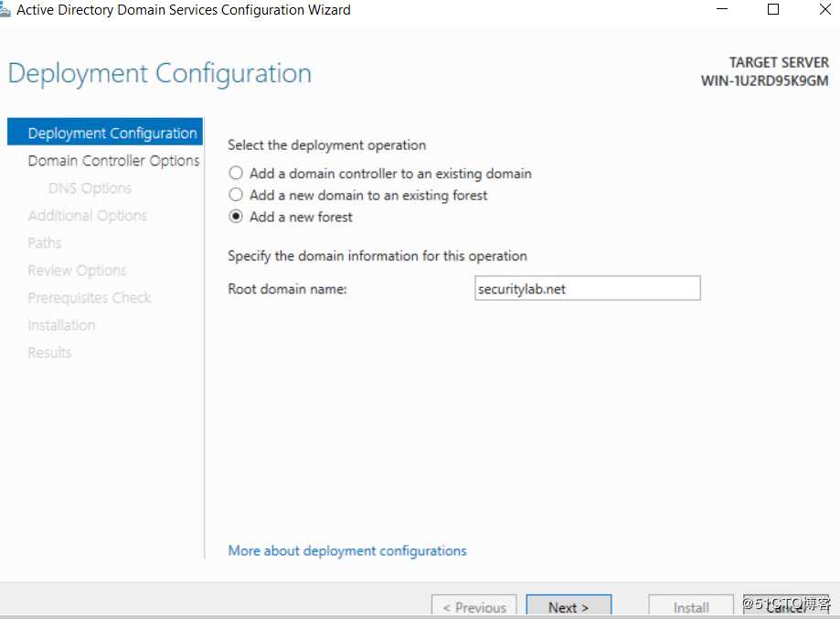Go to Additional Options step
The image size is (840, 619).
coord(88,216)
